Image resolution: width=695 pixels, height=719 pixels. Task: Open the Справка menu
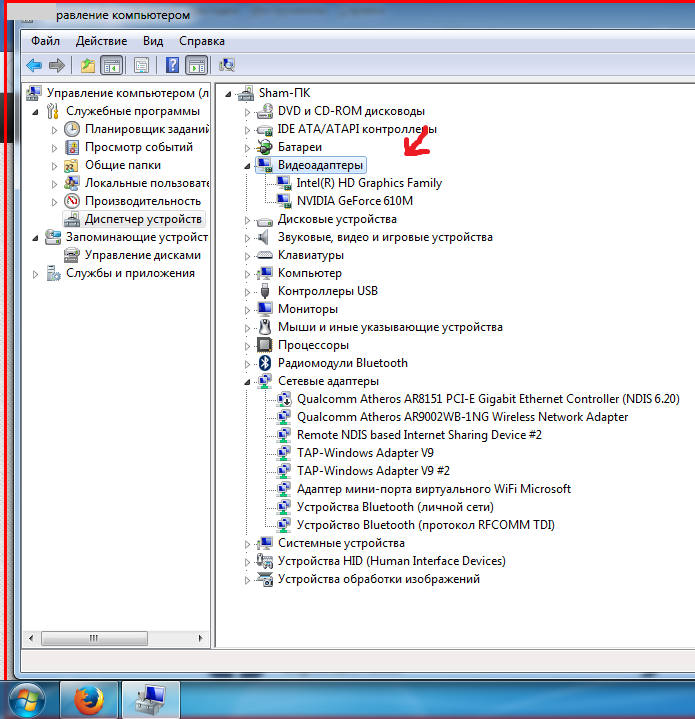click(201, 41)
